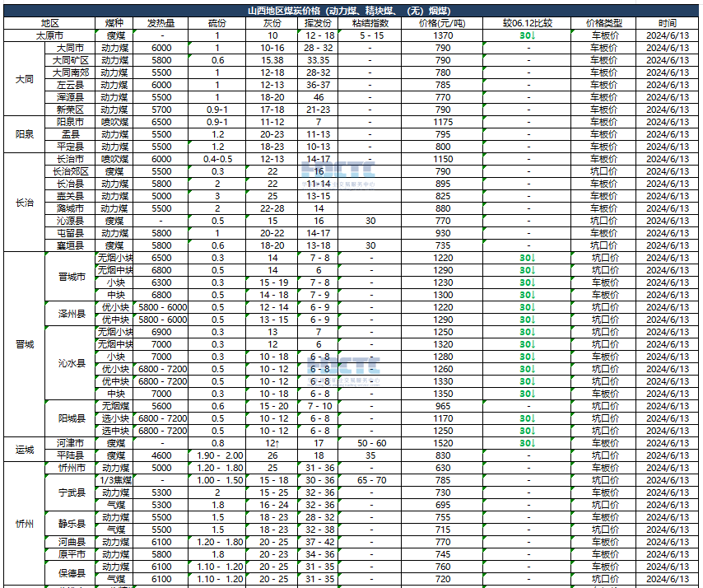Click the merged '晋城' region cell
Screen dimensions: 703x588
pos(24,344)
